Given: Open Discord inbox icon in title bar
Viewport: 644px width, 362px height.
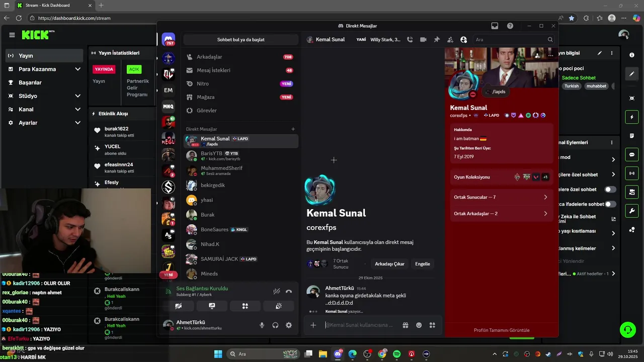Looking at the screenshot, I should [495, 26].
